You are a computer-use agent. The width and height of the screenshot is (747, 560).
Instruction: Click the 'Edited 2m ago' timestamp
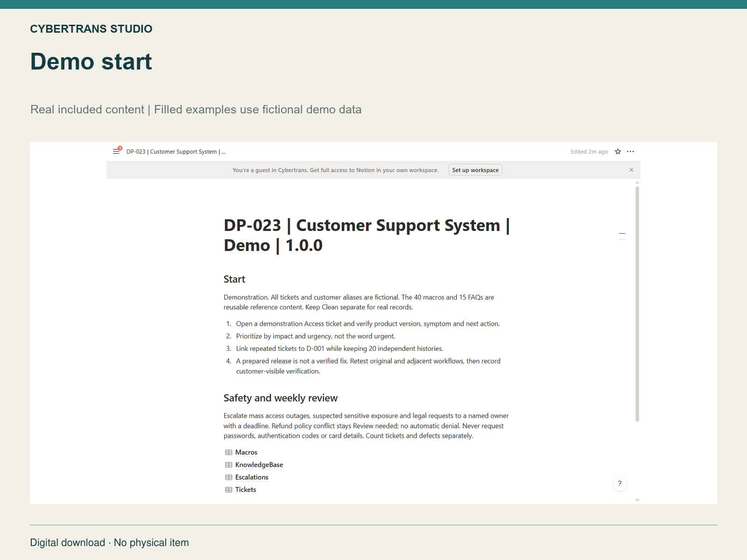pos(589,152)
